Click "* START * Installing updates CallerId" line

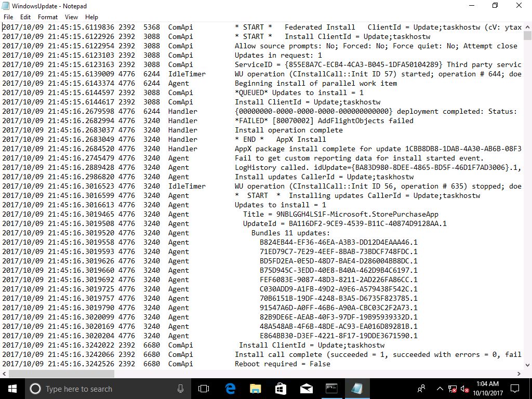coord(357,196)
